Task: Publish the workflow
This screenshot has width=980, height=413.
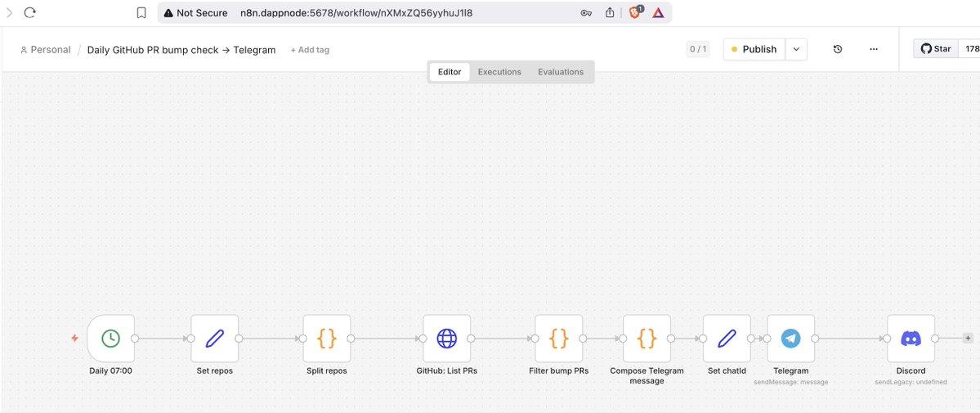Action: (x=754, y=49)
